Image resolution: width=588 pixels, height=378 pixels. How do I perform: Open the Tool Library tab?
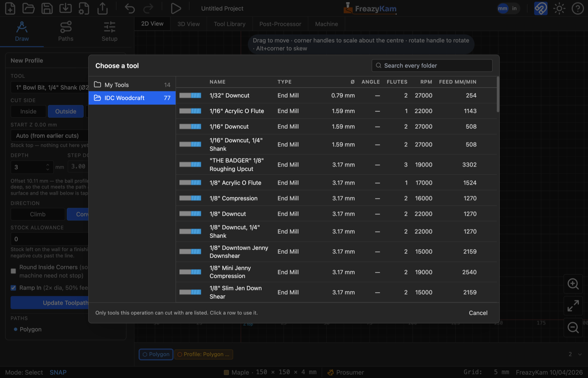230,24
